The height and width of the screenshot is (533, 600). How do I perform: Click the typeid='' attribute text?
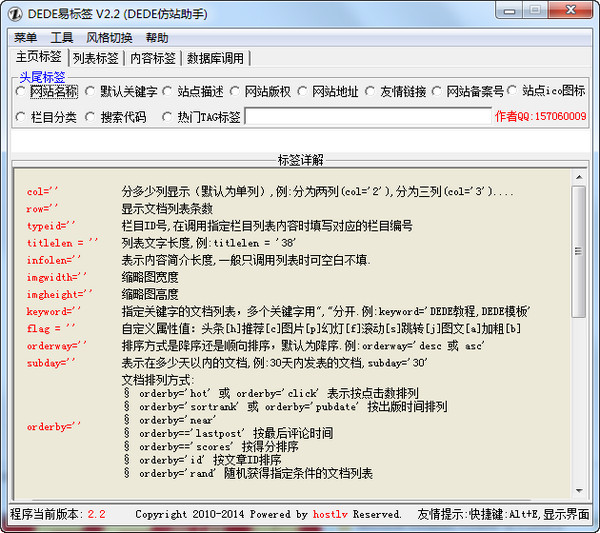[51, 226]
